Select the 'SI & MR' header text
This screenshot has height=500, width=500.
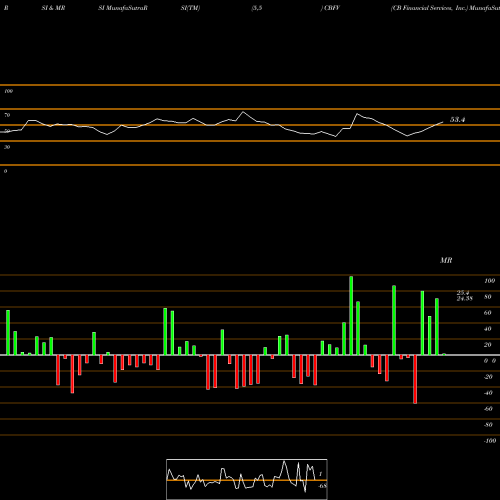tap(53, 8)
